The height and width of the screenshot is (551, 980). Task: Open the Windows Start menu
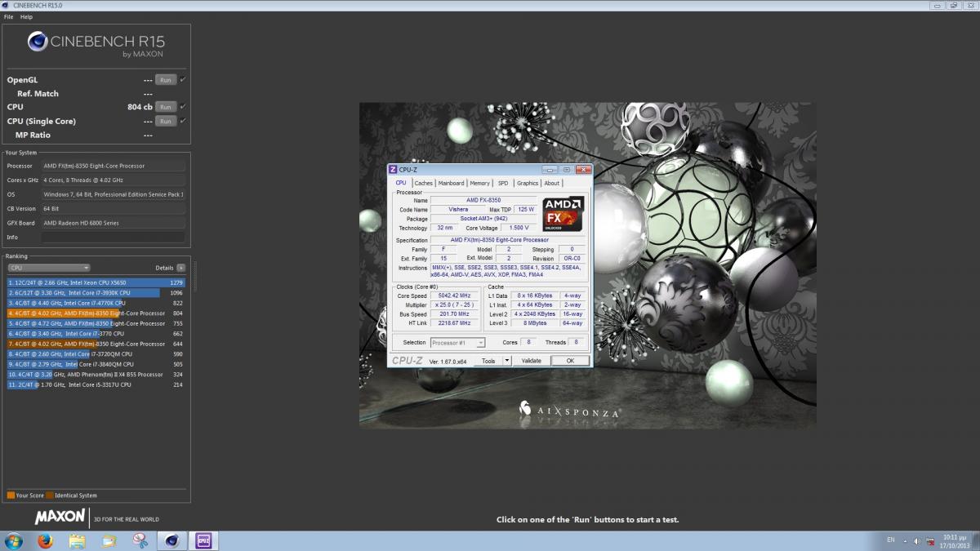(14, 540)
